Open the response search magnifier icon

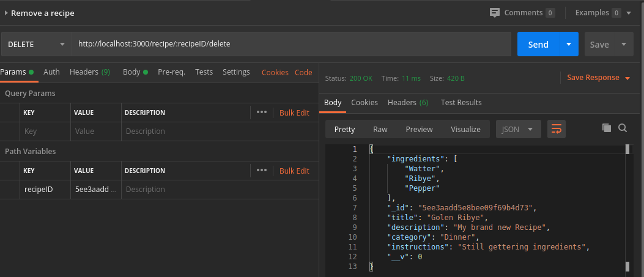623,128
